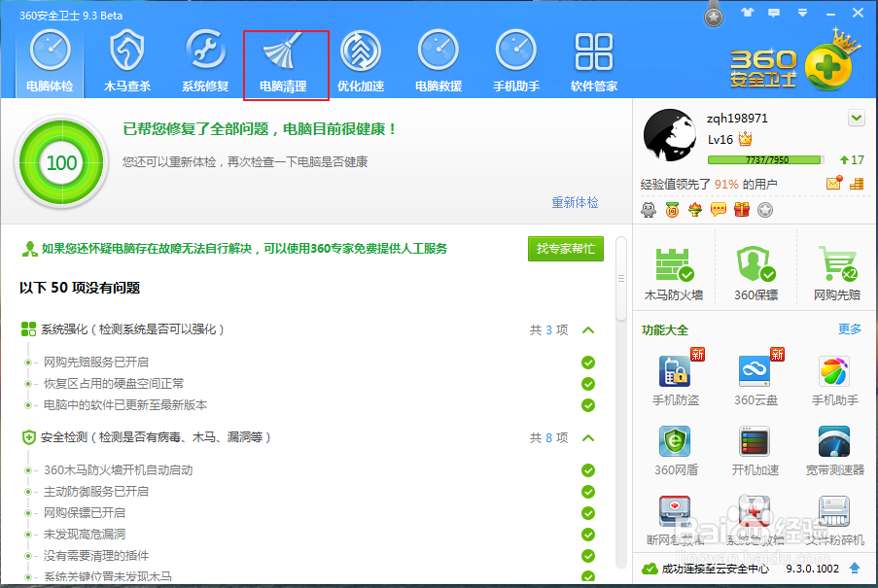Open the ranking icon beside envelope
Screen dimensions: 878x588
point(857,184)
